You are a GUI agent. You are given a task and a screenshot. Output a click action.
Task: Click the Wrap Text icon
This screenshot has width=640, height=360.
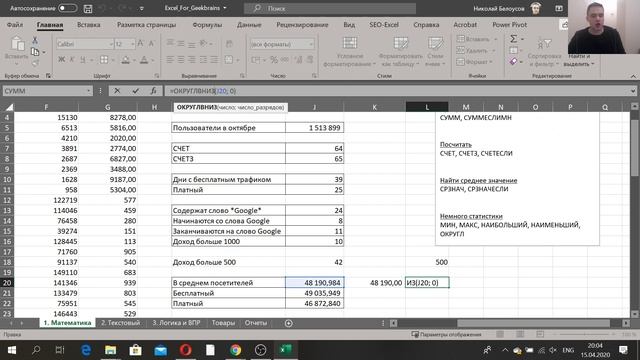click(x=229, y=44)
